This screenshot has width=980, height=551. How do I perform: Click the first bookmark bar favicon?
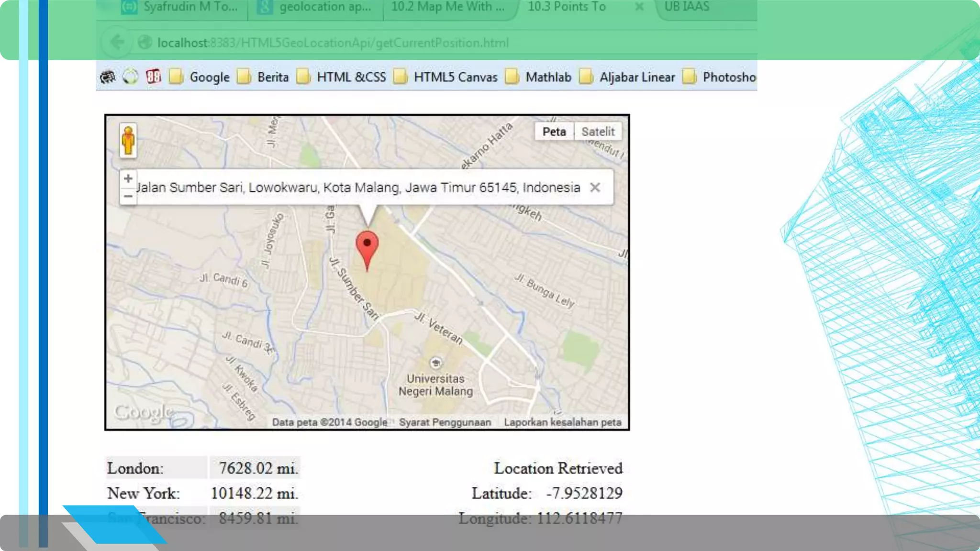point(108,77)
